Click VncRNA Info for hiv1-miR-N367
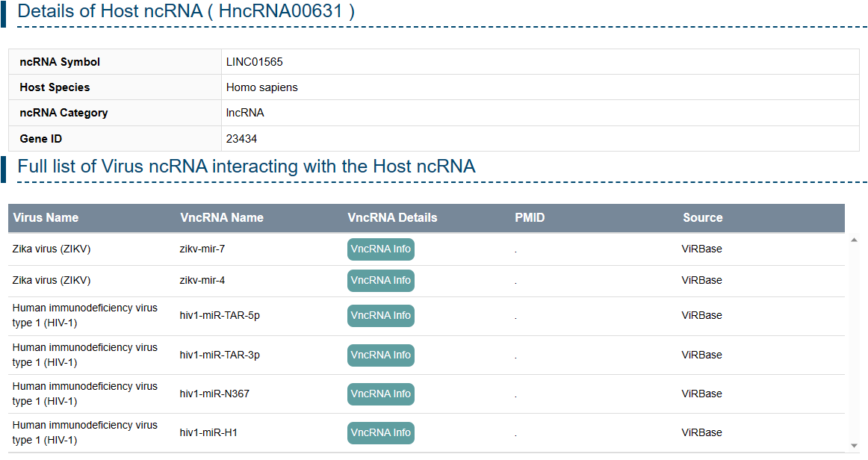 point(380,394)
